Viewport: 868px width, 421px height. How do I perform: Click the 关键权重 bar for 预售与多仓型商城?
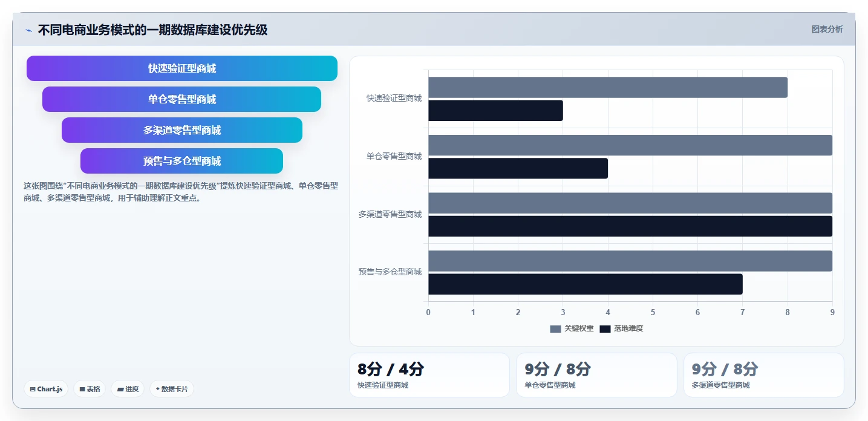click(630, 261)
